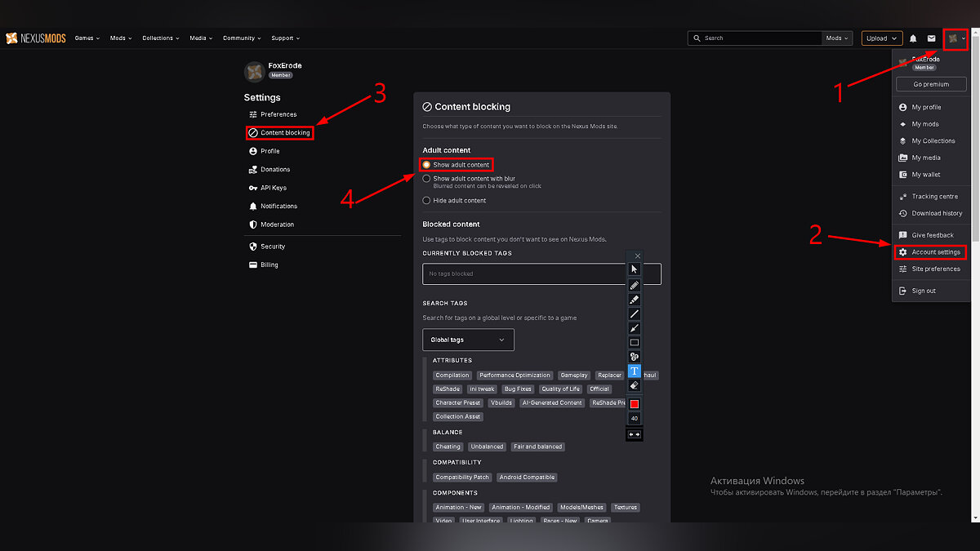
Task: Select the text tool in annotation toolbar
Action: click(635, 371)
